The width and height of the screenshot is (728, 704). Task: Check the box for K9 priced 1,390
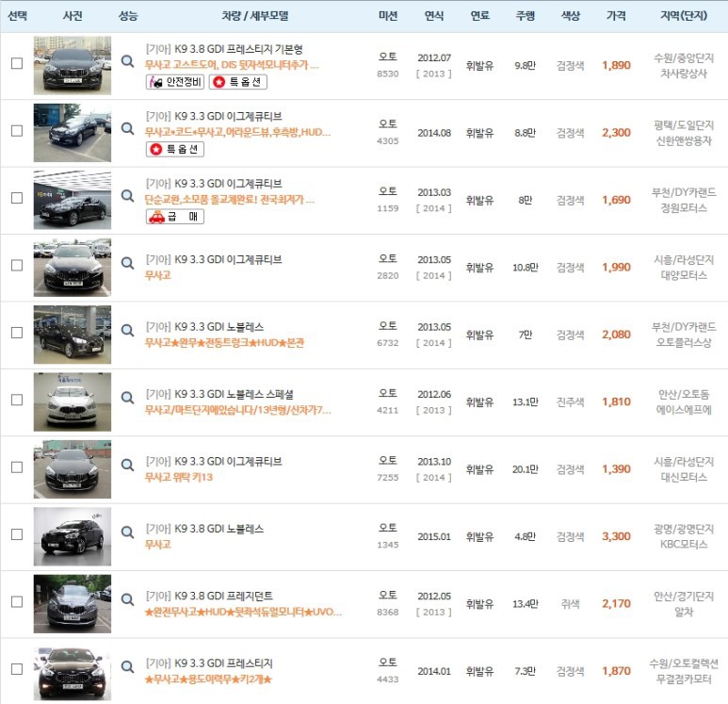(x=17, y=467)
